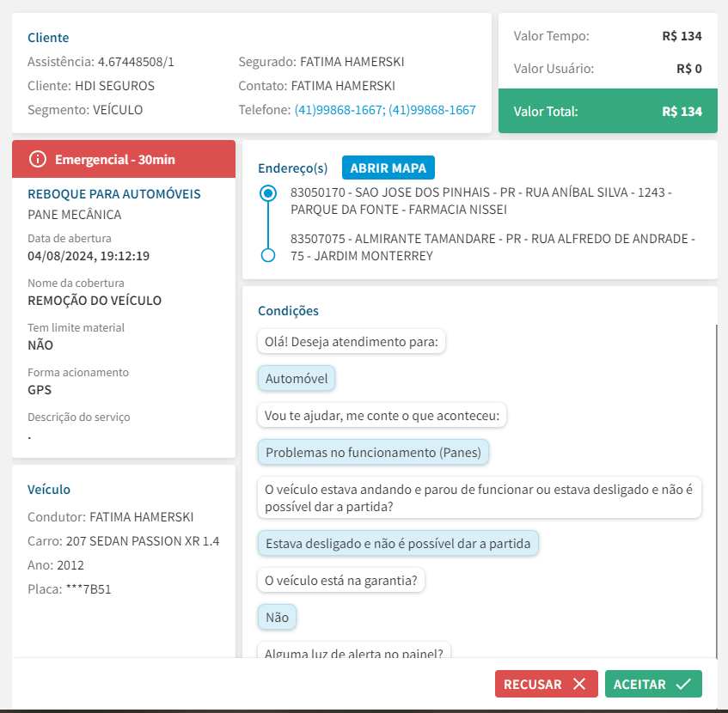Select the destination address marker
This screenshot has height=713, width=728.
pos(268,255)
